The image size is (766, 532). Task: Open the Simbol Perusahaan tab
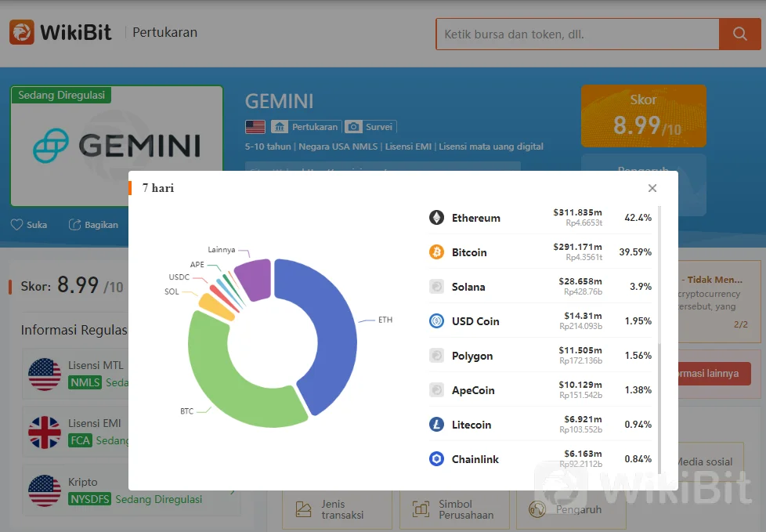(x=454, y=509)
